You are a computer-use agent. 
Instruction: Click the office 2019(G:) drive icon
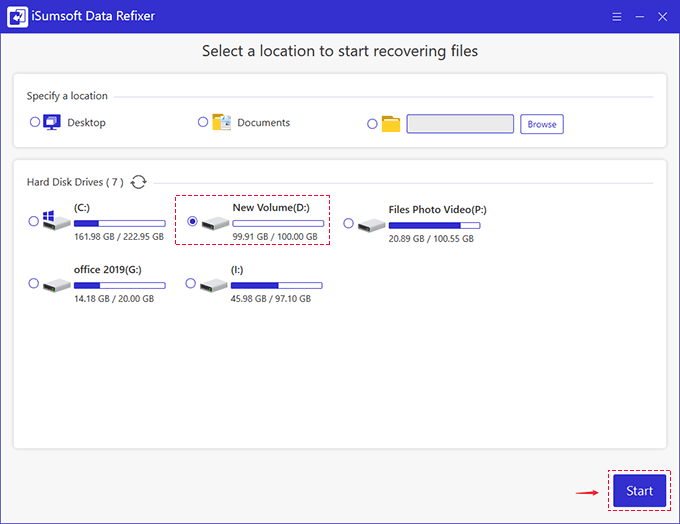tap(55, 284)
